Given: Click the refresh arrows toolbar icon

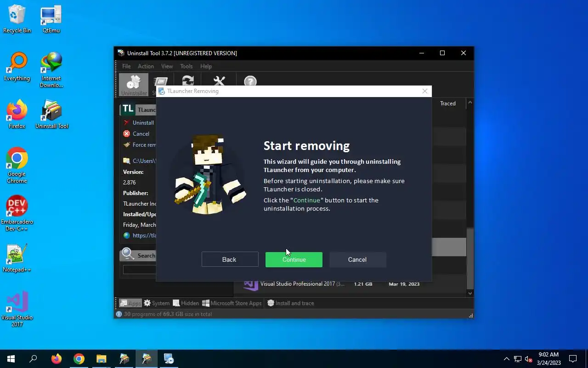Looking at the screenshot, I should (187, 81).
